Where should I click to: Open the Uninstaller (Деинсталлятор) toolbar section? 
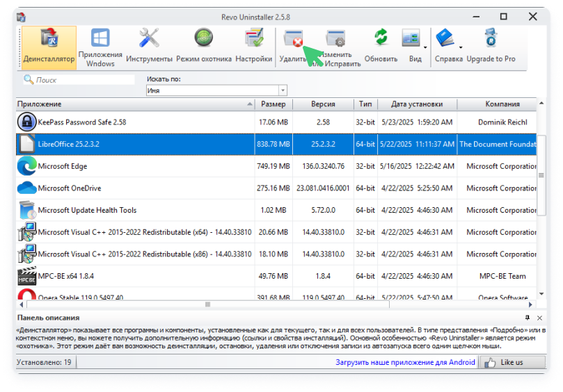point(49,47)
